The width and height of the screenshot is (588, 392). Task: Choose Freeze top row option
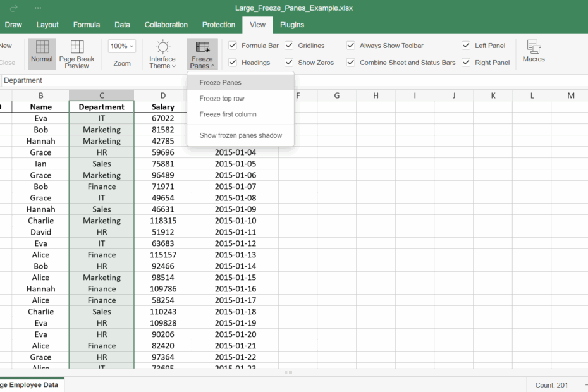point(240,98)
